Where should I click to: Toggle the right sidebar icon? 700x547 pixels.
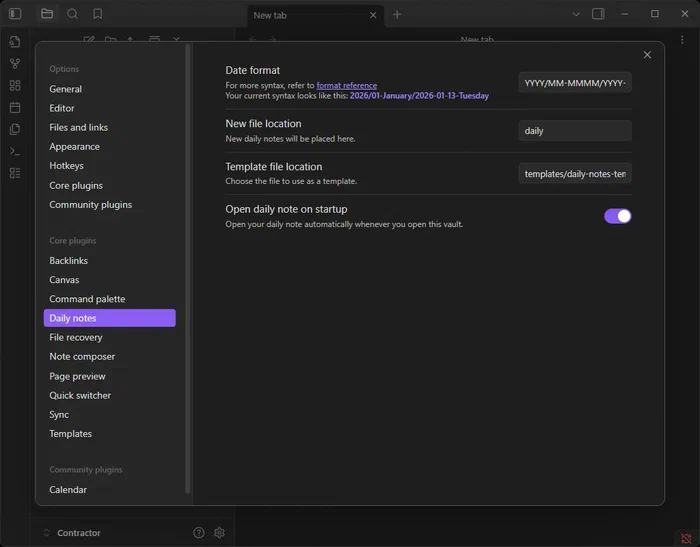coord(598,14)
